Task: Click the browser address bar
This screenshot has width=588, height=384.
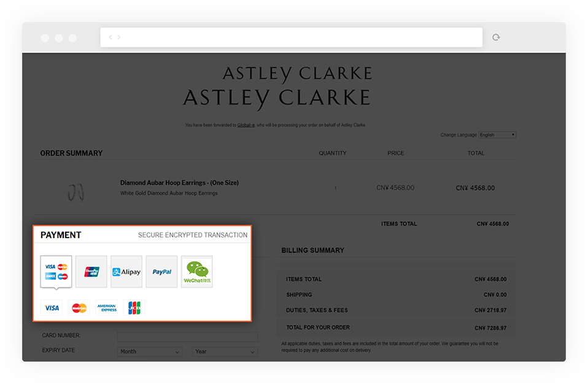Action: coord(292,37)
